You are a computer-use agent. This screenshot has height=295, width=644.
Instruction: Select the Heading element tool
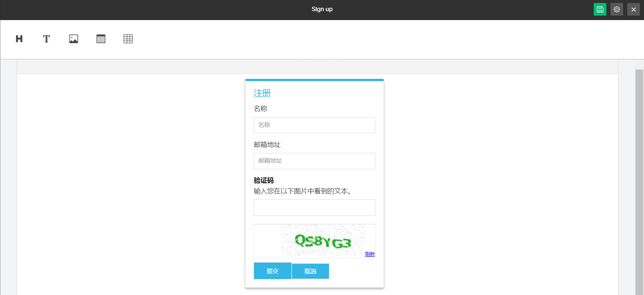click(x=19, y=39)
